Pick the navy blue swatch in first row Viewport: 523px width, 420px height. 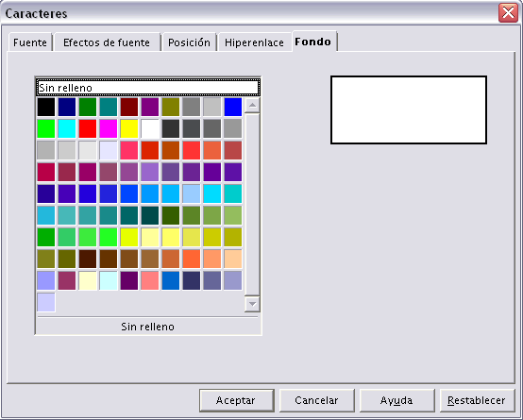coord(67,107)
